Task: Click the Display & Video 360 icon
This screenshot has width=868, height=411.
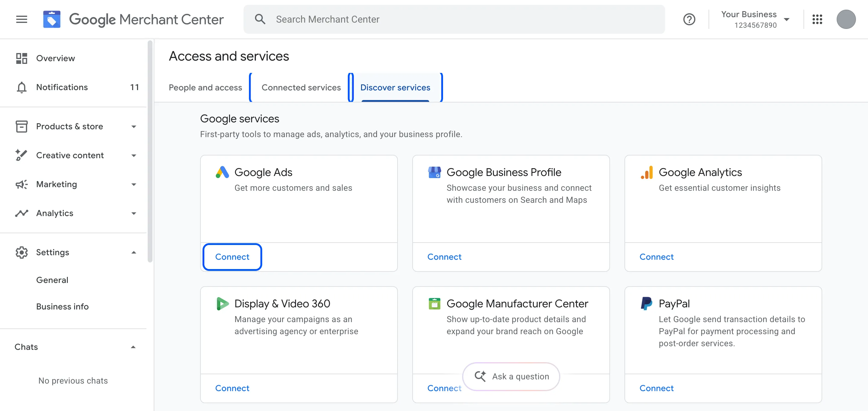Action: point(222,303)
